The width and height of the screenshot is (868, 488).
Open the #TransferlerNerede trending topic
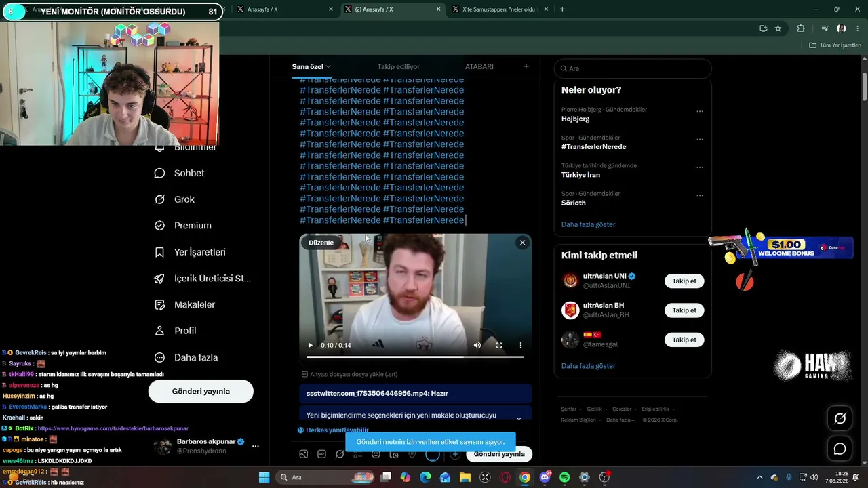point(593,146)
